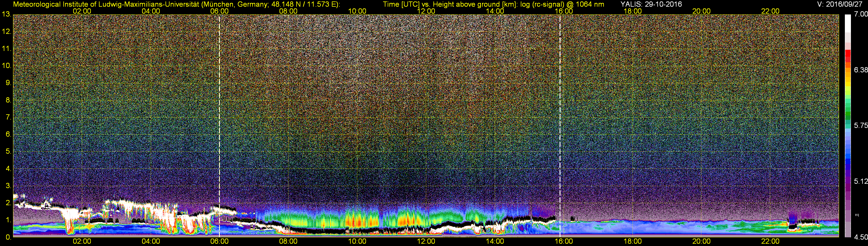
Task: Click the top 12:00 time axis label
Action: [426, 11]
